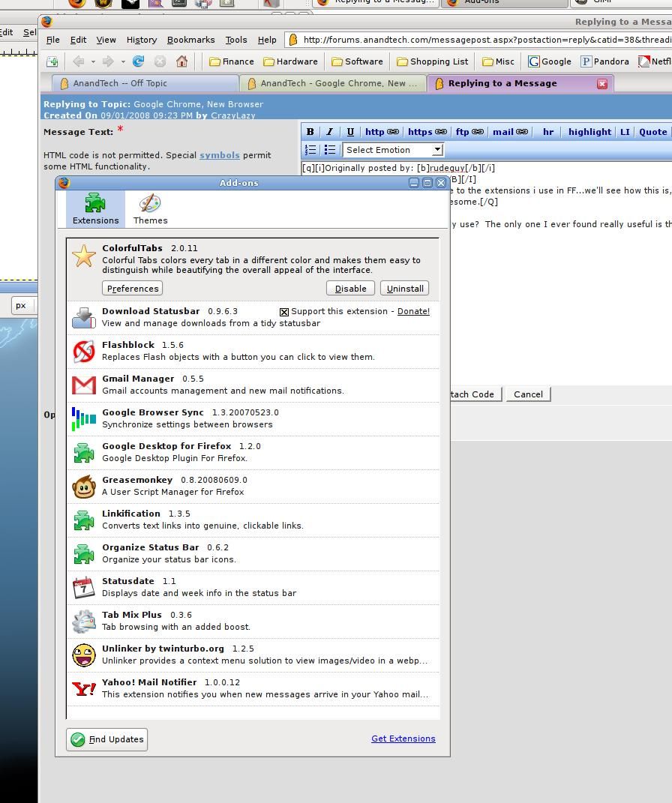Click the Google Browser Sync icon

click(x=84, y=419)
